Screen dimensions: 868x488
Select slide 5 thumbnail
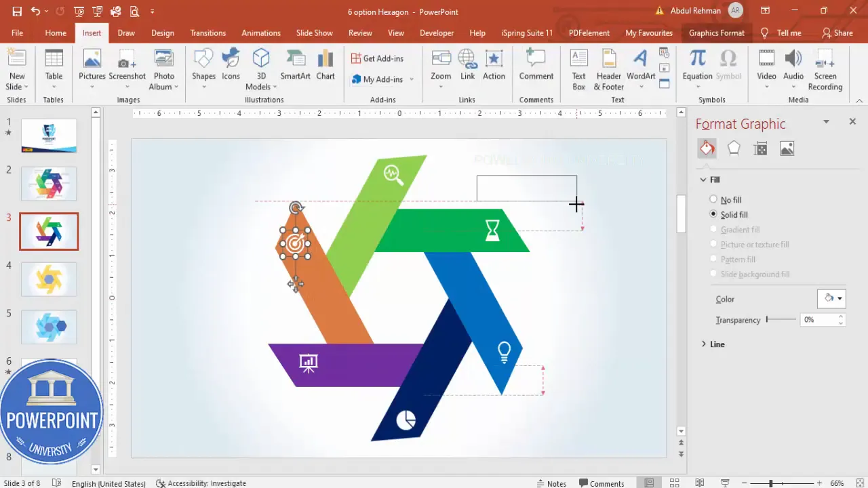coord(49,327)
